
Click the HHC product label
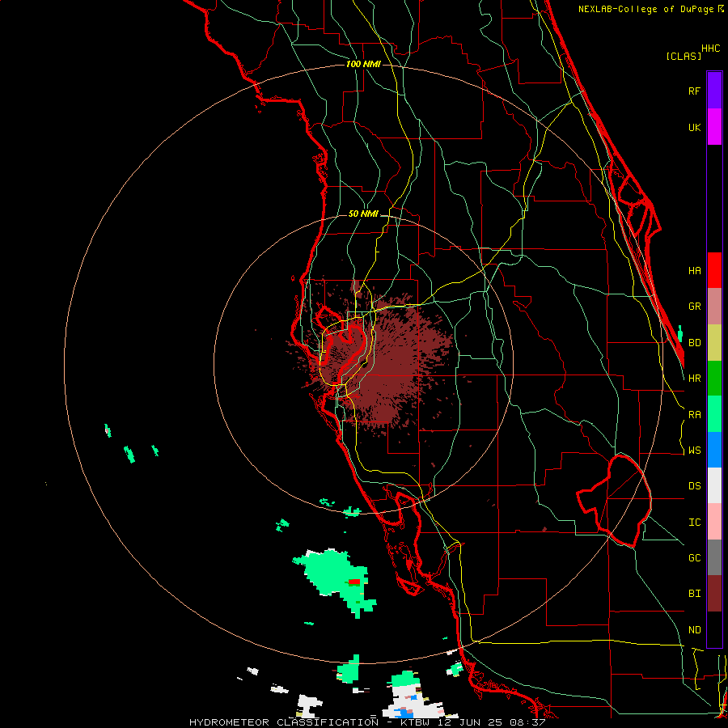click(x=710, y=49)
